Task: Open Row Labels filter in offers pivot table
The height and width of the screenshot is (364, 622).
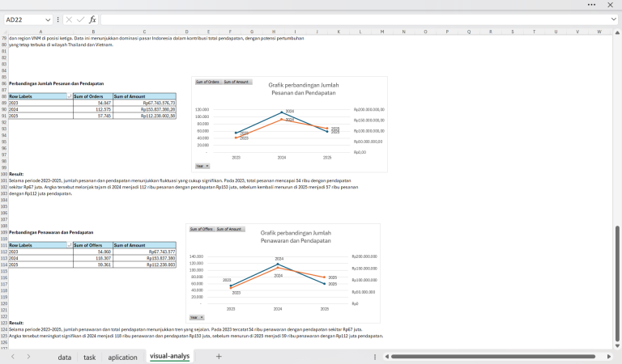Action: [x=68, y=245]
